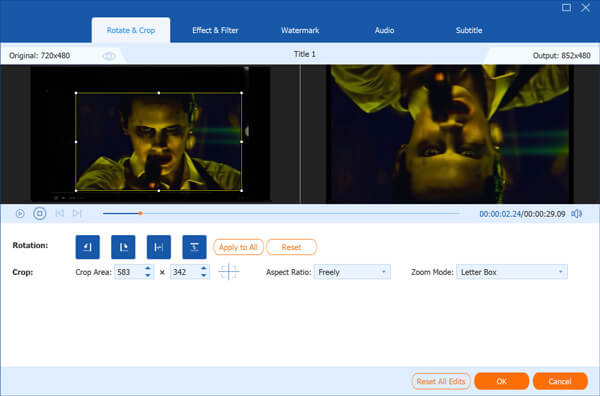The width and height of the screenshot is (600, 396).
Task: Click playback progress slider handle
Action: (140, 213)
